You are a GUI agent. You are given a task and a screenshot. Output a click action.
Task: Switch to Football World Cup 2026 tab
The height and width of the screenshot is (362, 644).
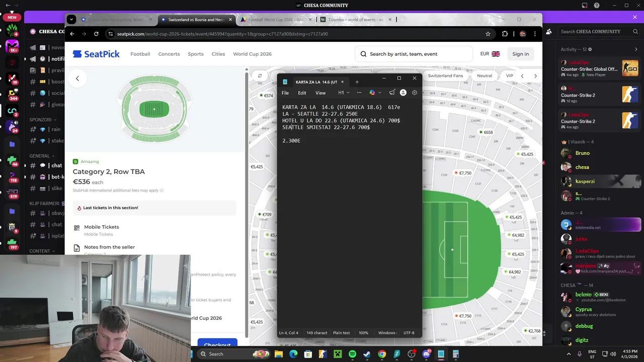(276, 20)
